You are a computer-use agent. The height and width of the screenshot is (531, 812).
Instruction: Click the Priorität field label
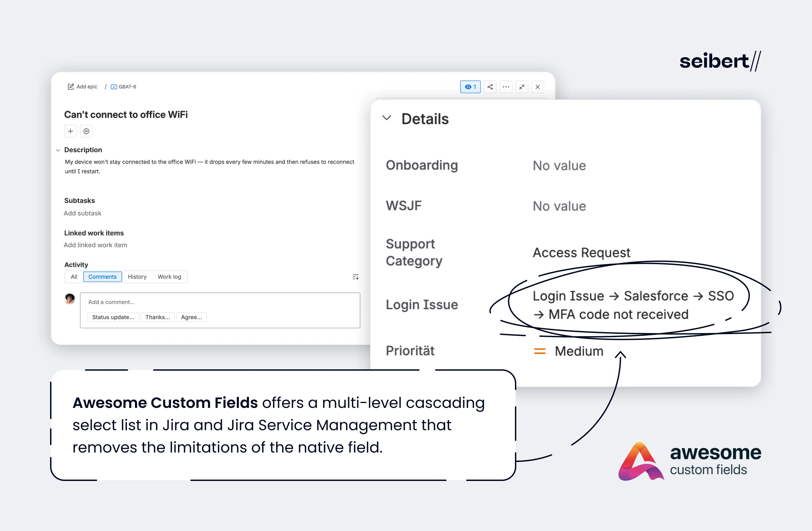tap(410, 351)
